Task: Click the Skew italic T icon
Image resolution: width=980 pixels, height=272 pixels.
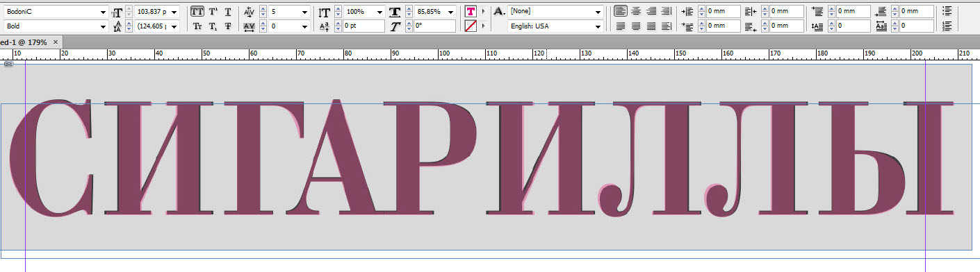Action: point(396,26)
